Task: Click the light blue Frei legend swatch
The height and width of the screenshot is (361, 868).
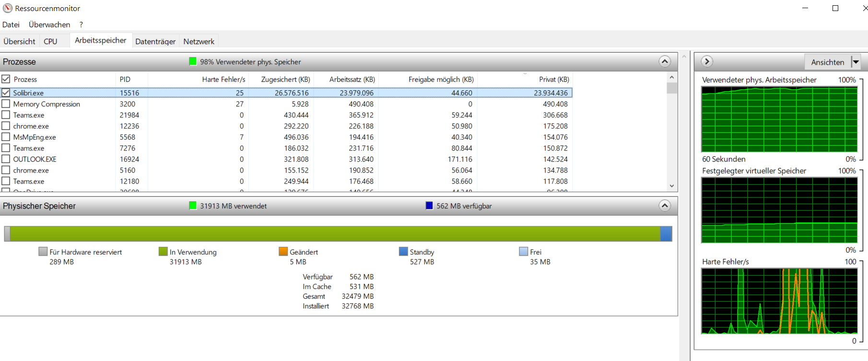Action: pyautogui.click(x=524, y=252)
